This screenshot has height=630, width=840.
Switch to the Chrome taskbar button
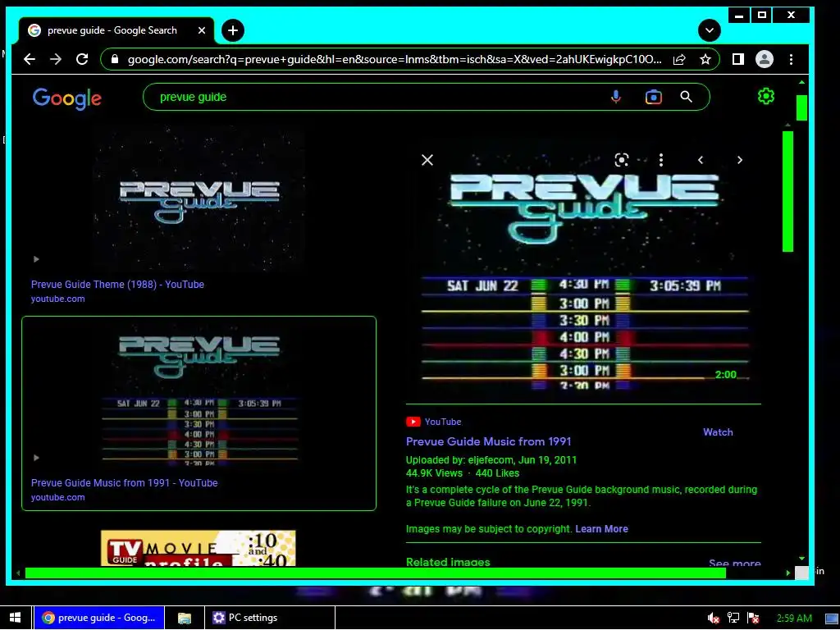pos(99,618)
